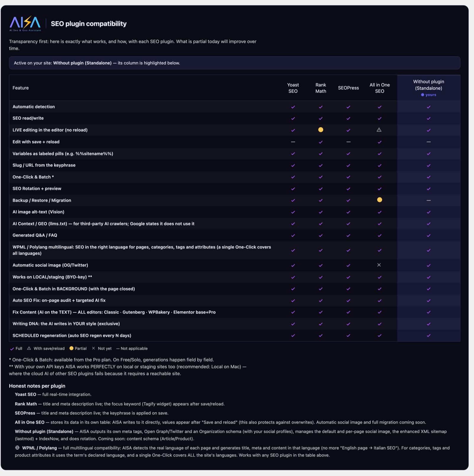474x476 pixels.
Task: Select the Yoast SEO column header
Action: coord(293,88)
